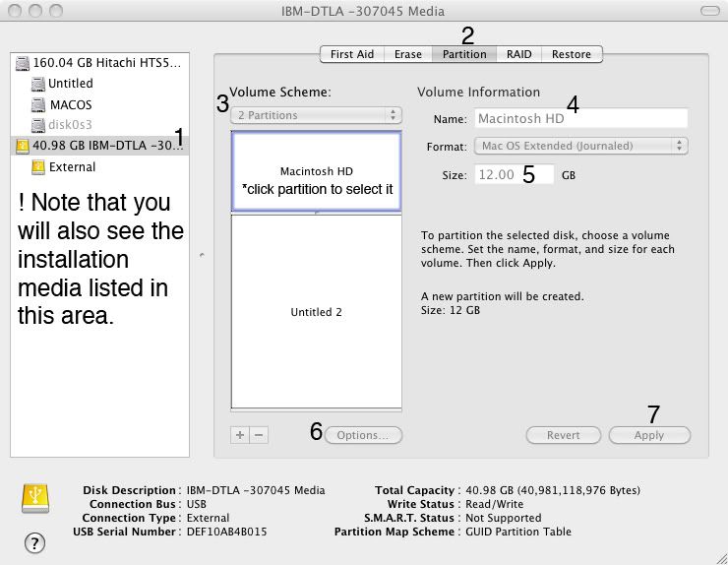Viewport: 728px width, 565px height.
Task: Switch to the RAID tab
Action: click(x=519, y=54)
